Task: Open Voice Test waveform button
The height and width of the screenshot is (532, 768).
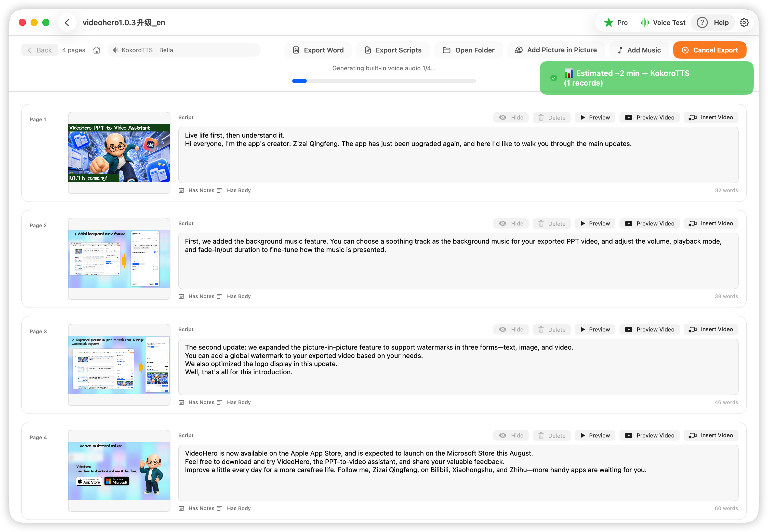Action: 663,23
